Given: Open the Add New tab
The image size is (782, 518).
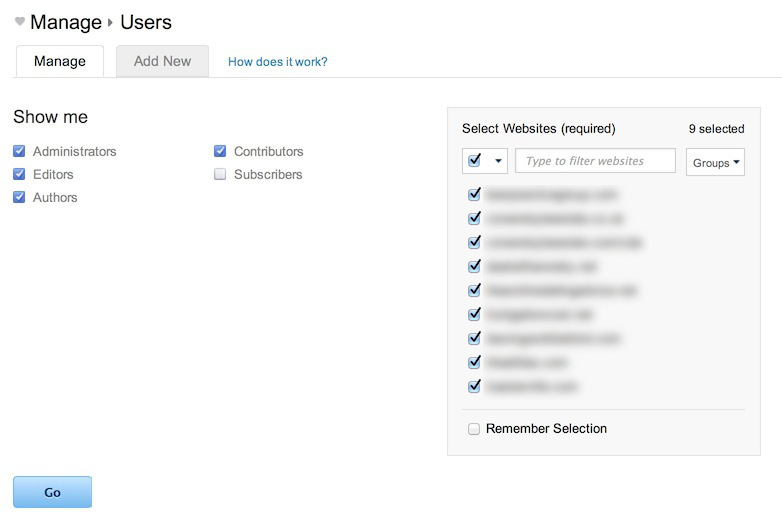Looking at the screenshot, I should coord(162,61).
